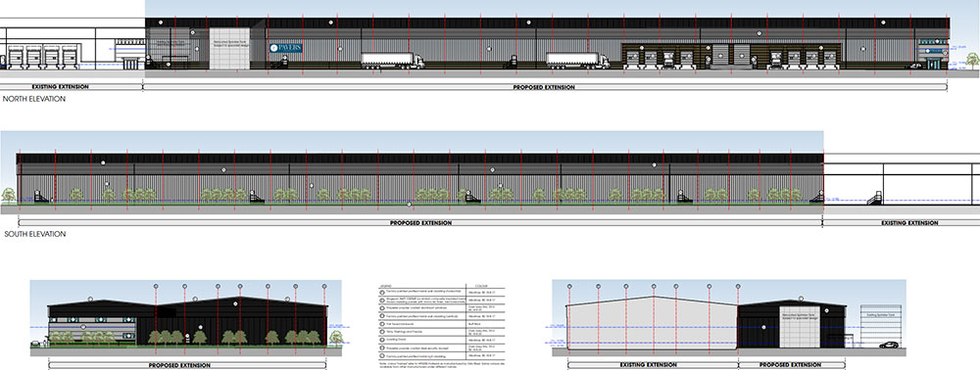Select the right lorry near the loading docks
The width and height of the screenshot is (980, 370).
[578, 60]
